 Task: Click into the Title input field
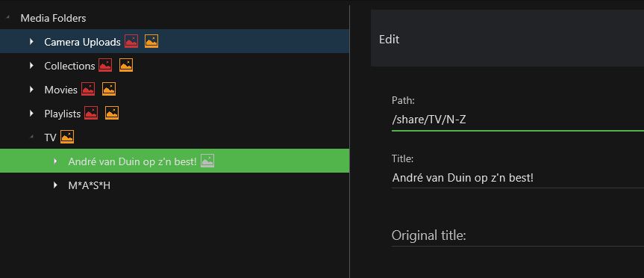[x=517, y=178]
